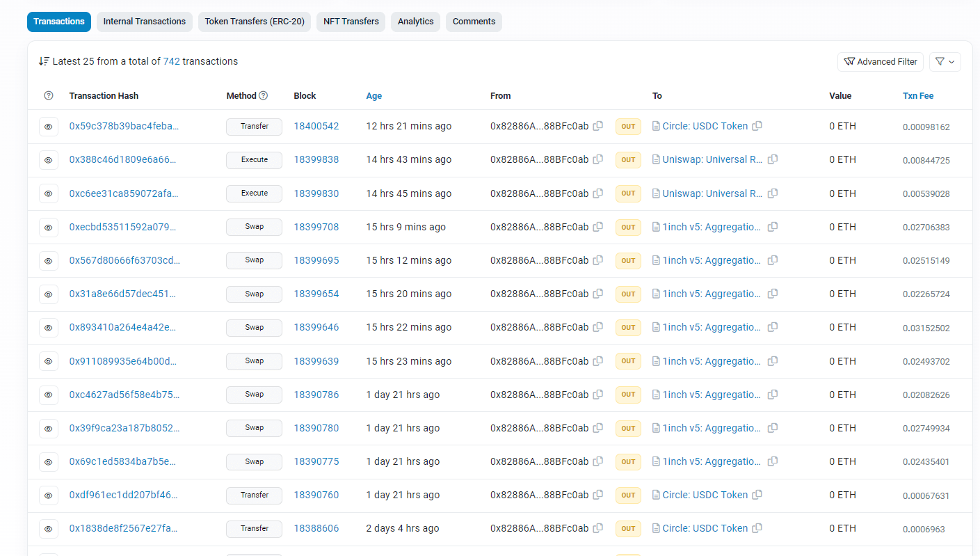This screenshot has height=556, width=980.
Task: Open the Analytics tab
Action: click(416, 22)
